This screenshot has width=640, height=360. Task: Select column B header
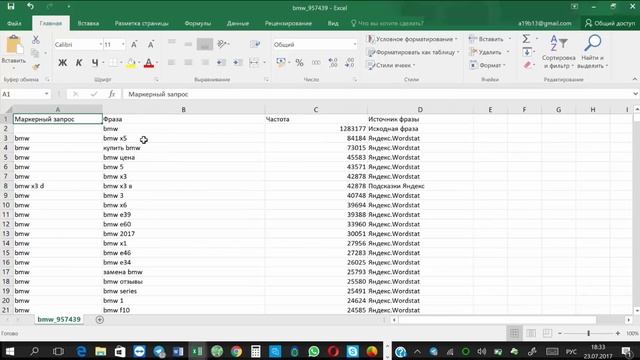(183, 109)
